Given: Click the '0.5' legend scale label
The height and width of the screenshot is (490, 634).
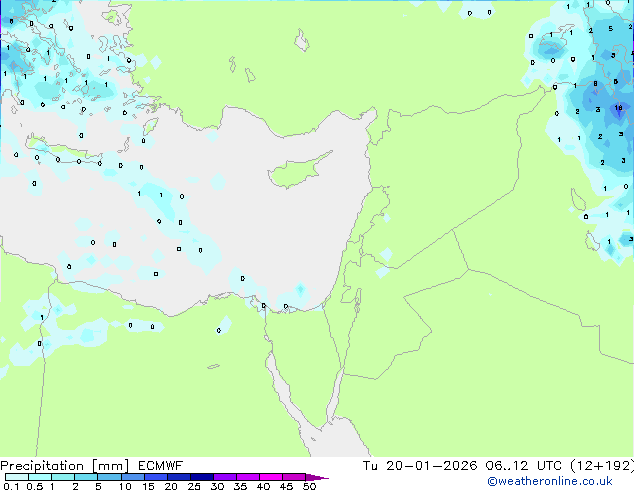Looking at the screenshot, I should tap(35, 486).
